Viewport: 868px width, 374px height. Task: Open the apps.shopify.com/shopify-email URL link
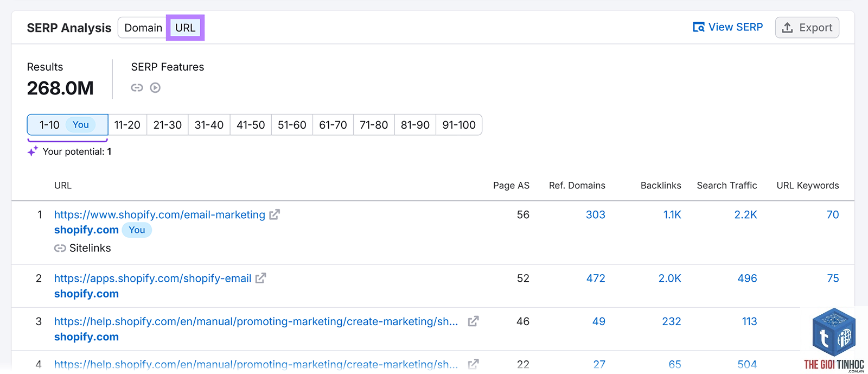[152, 278]
